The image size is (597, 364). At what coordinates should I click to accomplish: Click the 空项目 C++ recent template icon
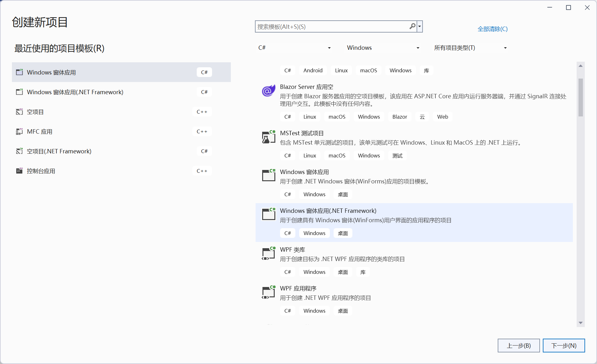(x=19, y=111)
